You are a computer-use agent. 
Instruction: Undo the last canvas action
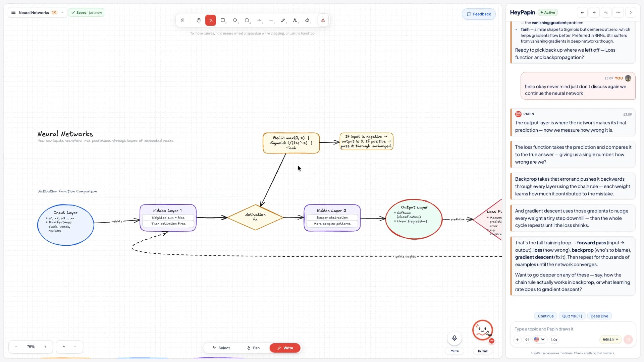click(x=64, y=347)
